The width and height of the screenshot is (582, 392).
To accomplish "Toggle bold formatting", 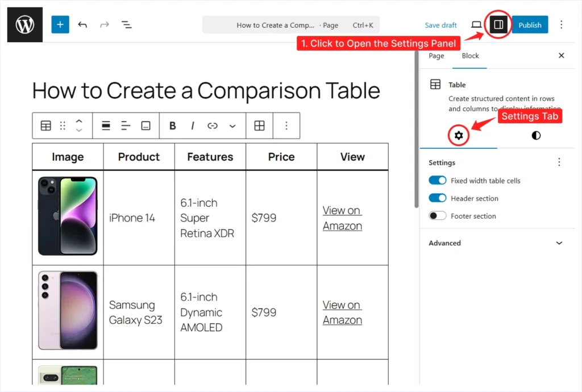I will (173, 126).
